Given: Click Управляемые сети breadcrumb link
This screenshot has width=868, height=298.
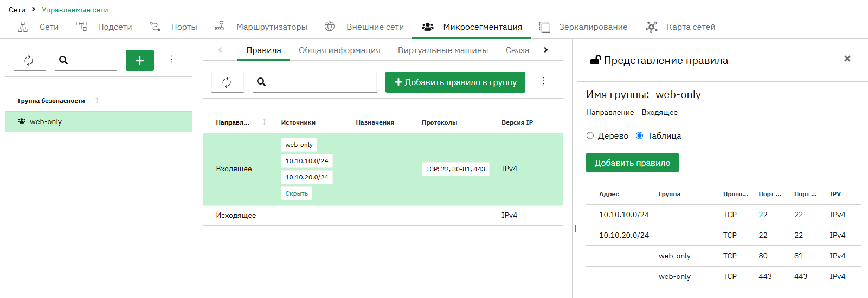Looking at the screenshot, I should 75,10.
